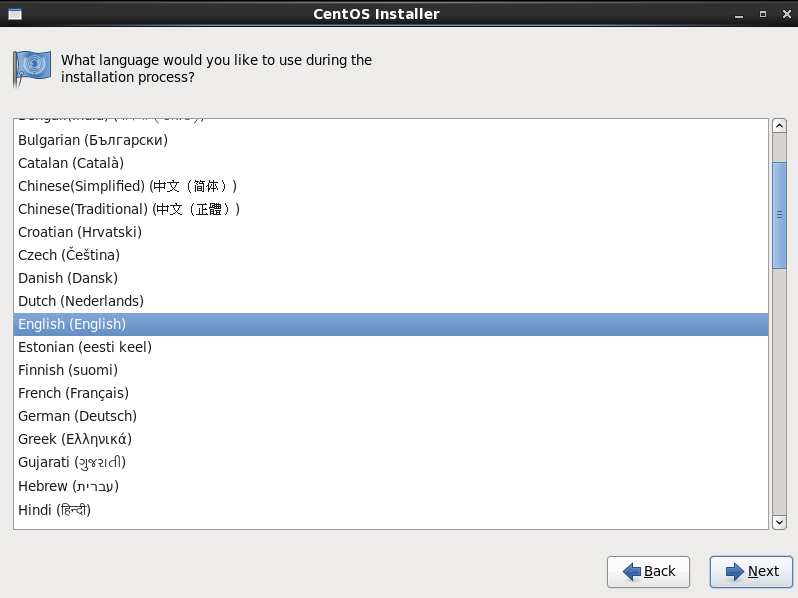Select Gujarati language row
This screenshot has width=798, height=598.
[391, 462]
